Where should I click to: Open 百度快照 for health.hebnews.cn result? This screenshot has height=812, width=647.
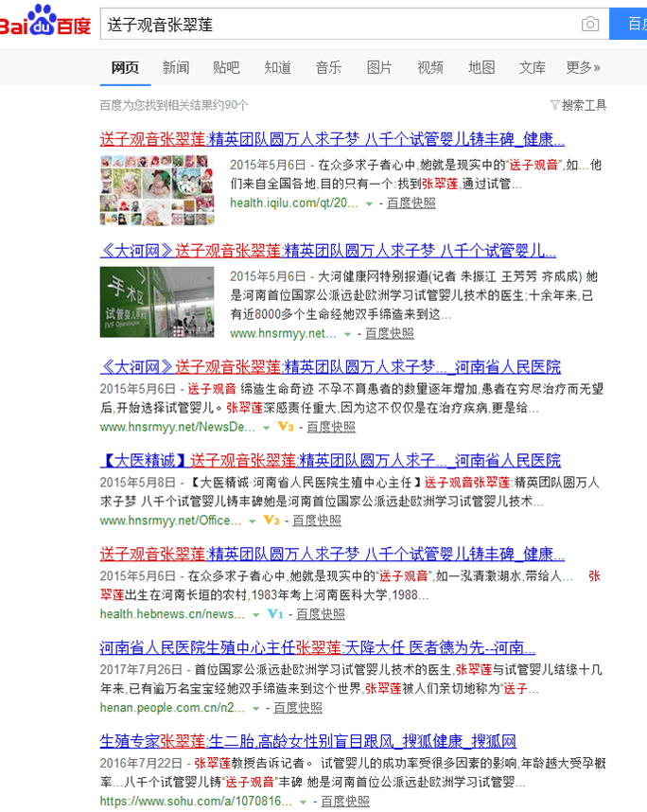click(321, 613)
